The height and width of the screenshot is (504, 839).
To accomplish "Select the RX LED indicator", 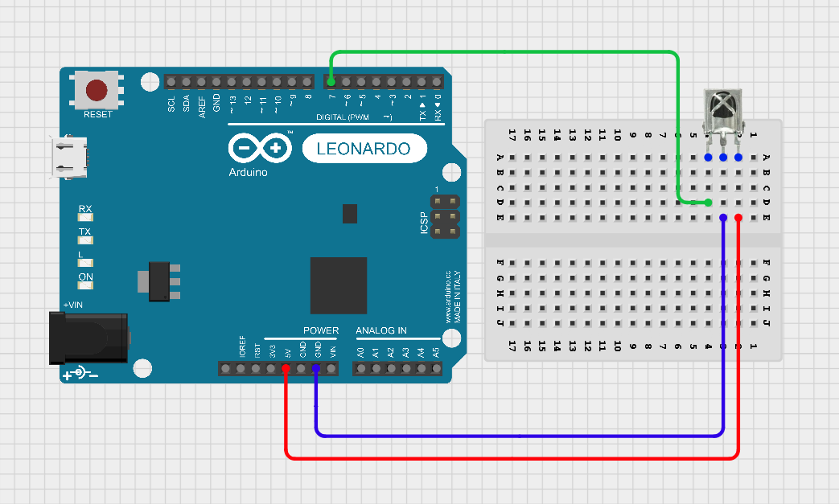I will tap(85, 217).
